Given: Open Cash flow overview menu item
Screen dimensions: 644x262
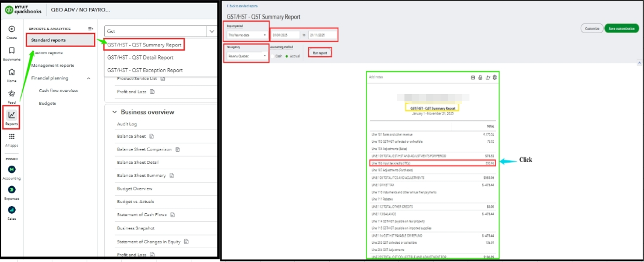Looking at the screenshot, I should click(x=58, y=90).
